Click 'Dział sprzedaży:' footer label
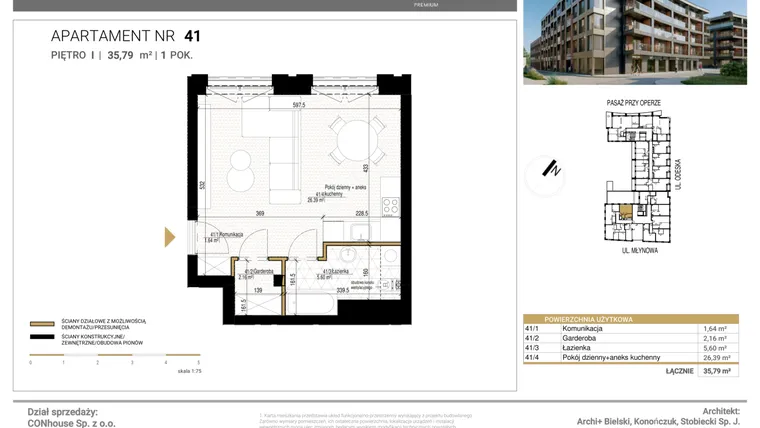This screenshot has width=760, height=428. coord(63,412)
